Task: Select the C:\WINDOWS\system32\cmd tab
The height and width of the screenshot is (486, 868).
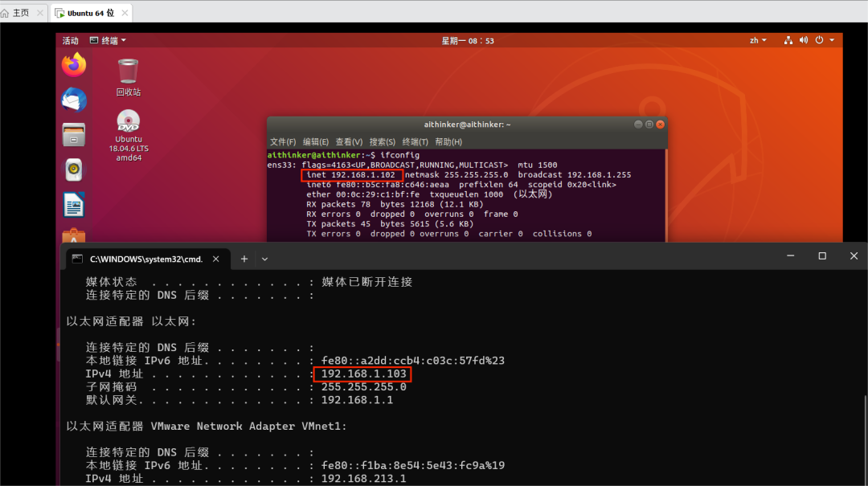Action: click(x=146, y=259)
